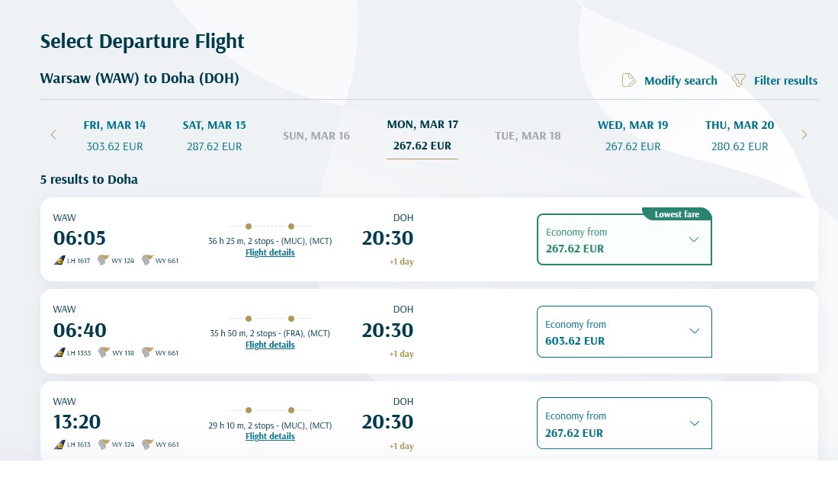Image resolution: width=838 pixels, height=504 pixels.
Task: Select the Wed, Mar 19 departure date
Action: click(x=633, y=135)
